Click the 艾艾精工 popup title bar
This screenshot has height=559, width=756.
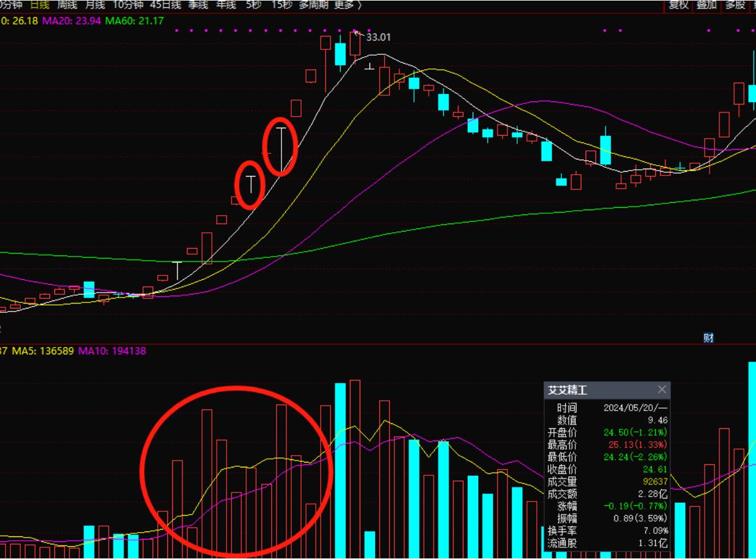click(x=598, y=390)
